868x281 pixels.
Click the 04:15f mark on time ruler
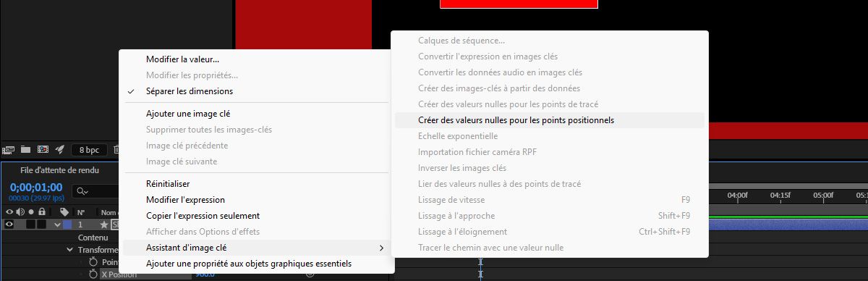tap(780, 196)
